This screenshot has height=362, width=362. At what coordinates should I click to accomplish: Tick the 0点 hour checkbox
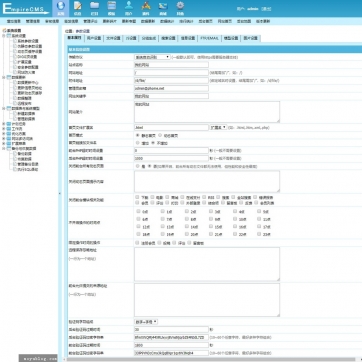pyautogui.click(x=138, y=211)
